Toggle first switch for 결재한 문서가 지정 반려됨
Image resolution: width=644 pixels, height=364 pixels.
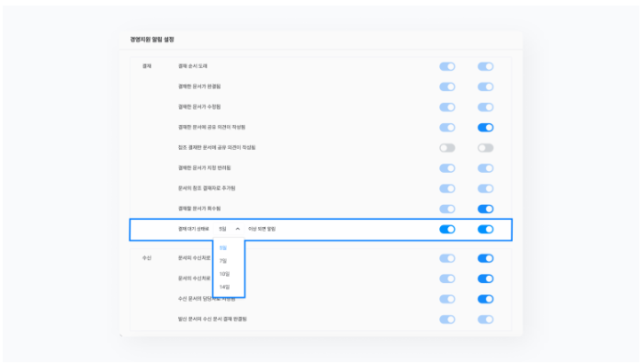click(x=447, y=168)
